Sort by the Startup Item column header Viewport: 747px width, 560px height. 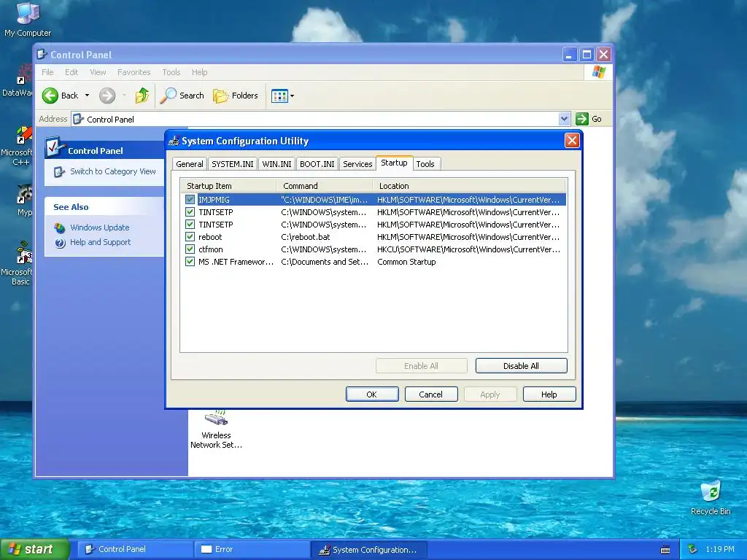pos(228,186)
